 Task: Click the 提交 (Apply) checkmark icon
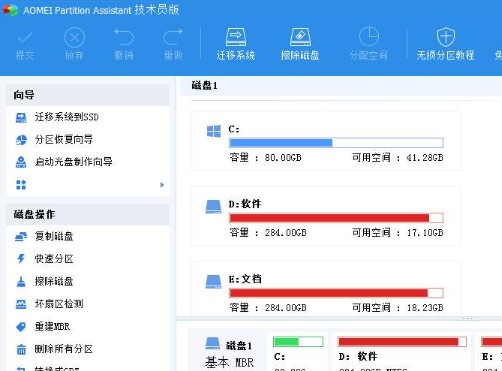25,38
